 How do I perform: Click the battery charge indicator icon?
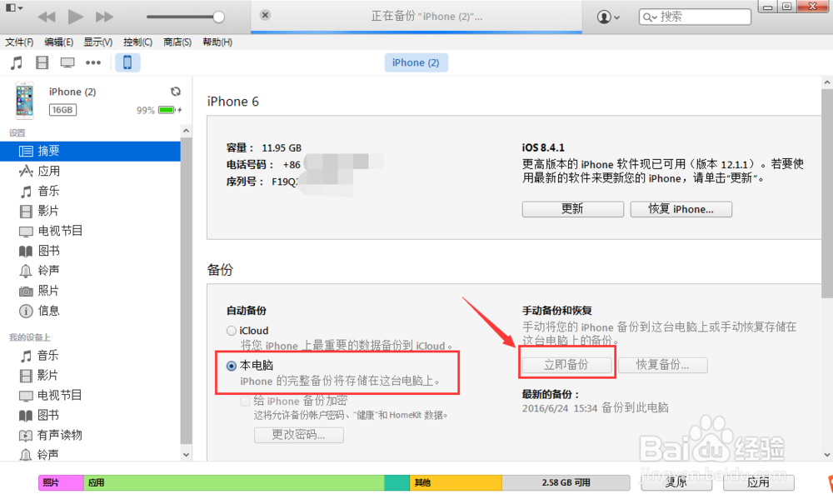click(169, 110)
